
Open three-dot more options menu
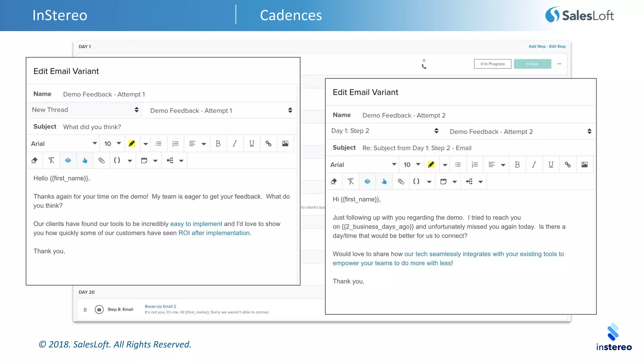coord(559,64)
